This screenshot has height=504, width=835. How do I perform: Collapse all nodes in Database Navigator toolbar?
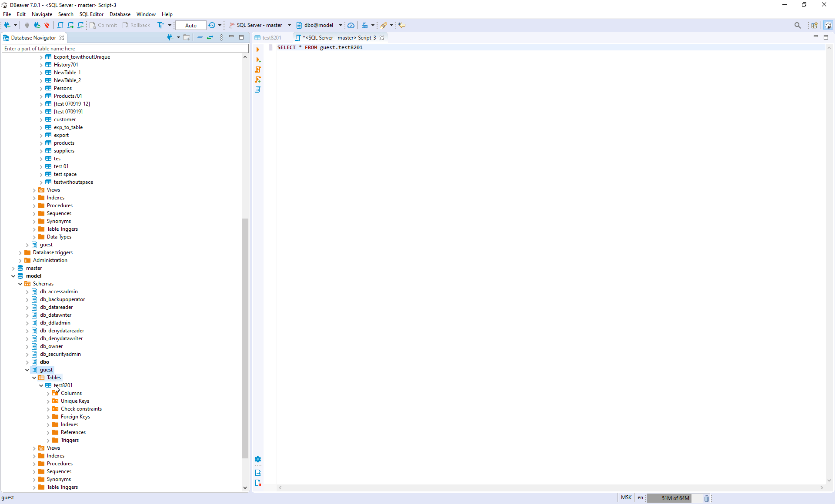[200, 37]
